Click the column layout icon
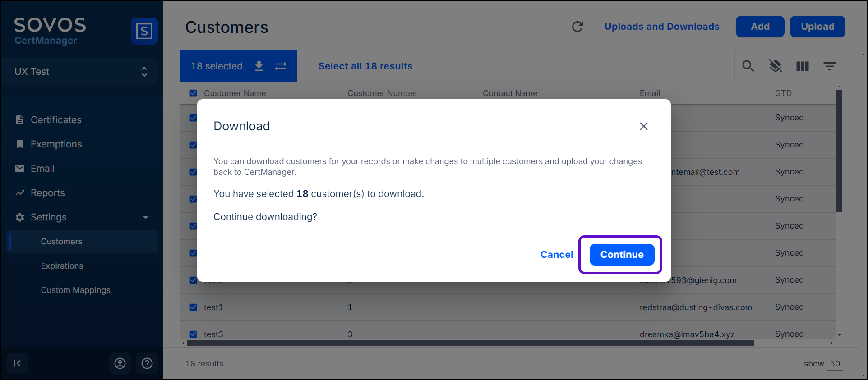The image size is (868, 380). coord(802,66)
